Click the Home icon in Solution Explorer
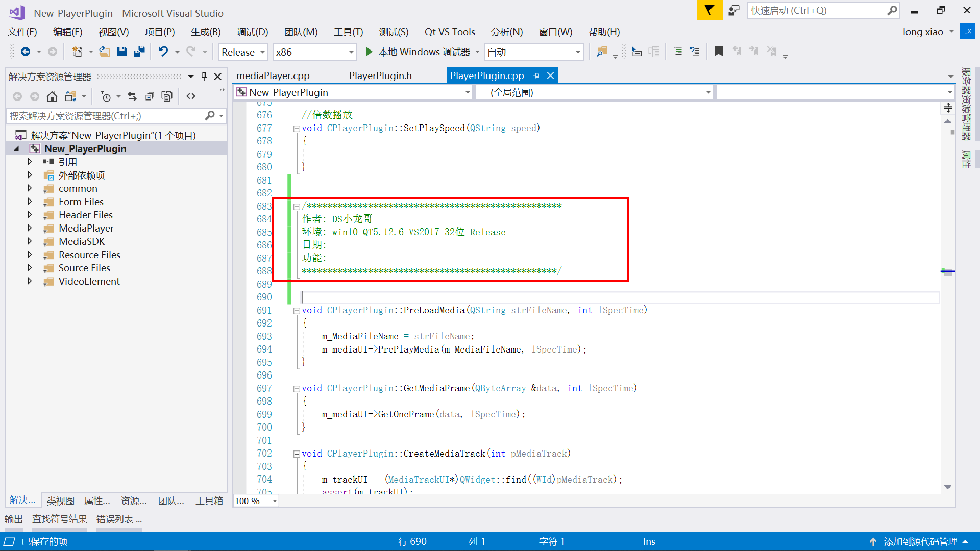This screenshot has height=551, width=980. (x=52, y=96)
